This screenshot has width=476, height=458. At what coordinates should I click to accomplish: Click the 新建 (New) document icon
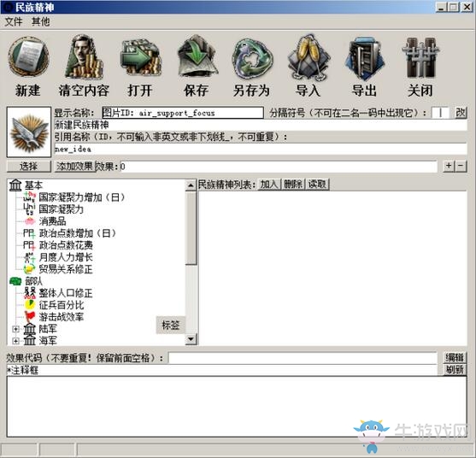pyautogui.click(x=28, y=56)
